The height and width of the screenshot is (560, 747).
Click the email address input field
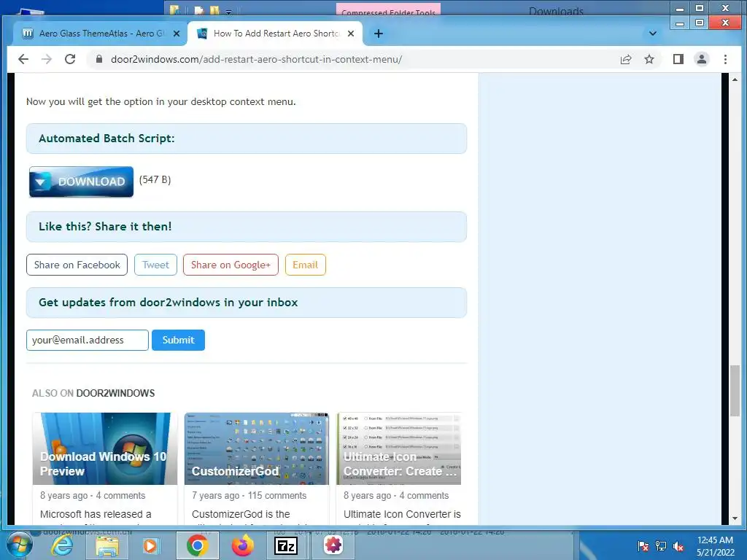[x=88, y=340]
